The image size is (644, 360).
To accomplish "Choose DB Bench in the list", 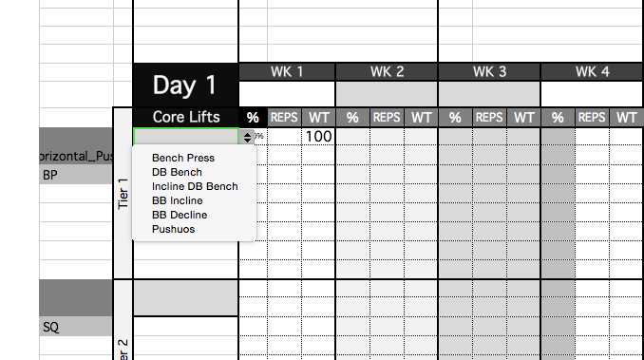I will coord(177,173).
